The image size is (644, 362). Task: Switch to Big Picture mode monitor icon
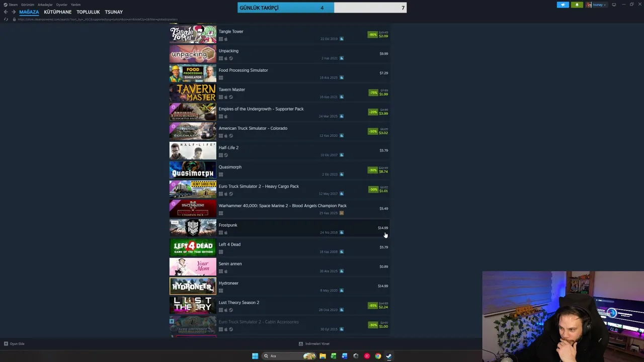pos(614,5)
